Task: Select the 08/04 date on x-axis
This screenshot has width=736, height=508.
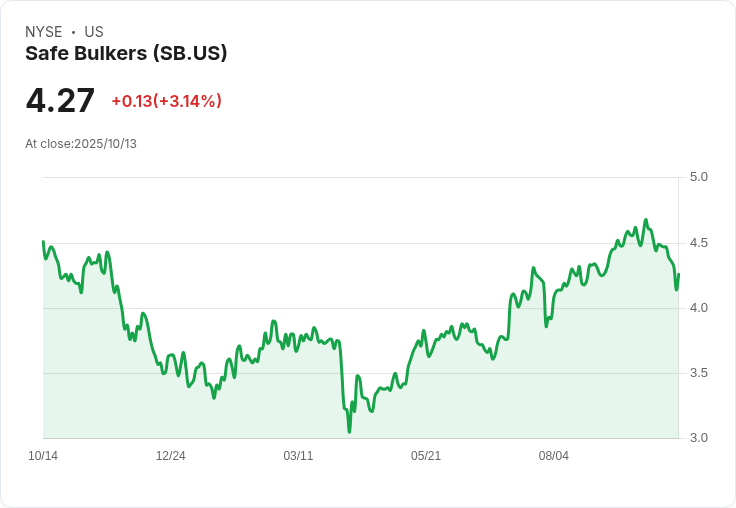Action: pyautogui.click(x=554, y=456)
